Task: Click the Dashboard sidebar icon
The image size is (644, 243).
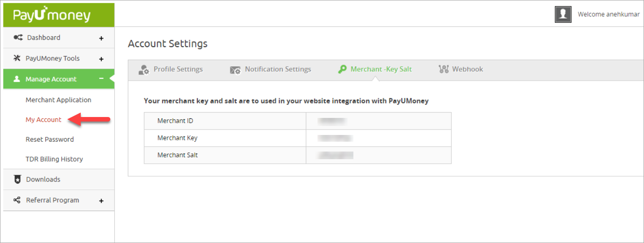Action: pyautogui.click(x=18, y=38)
